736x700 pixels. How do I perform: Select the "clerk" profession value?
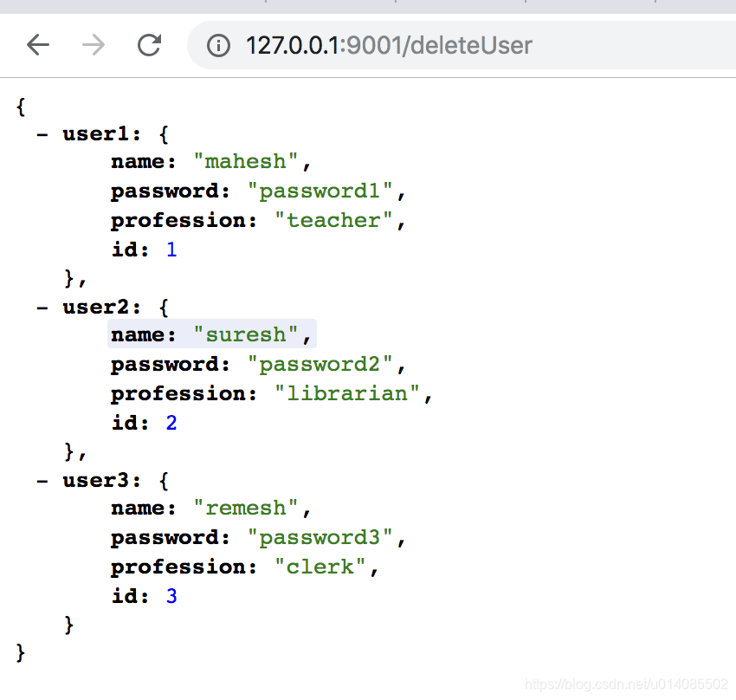click(x=320, y=567)
